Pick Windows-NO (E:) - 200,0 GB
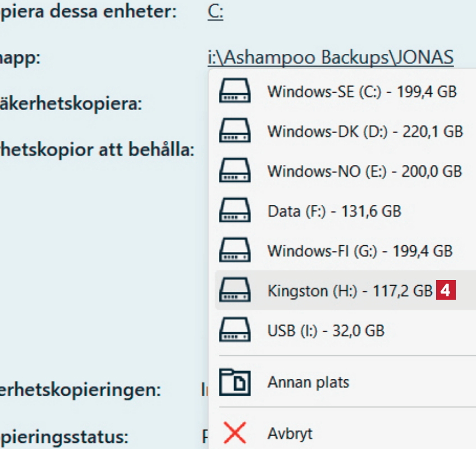Image resolution: width=476 pixels, height=449 pixels. coord(364,171)
